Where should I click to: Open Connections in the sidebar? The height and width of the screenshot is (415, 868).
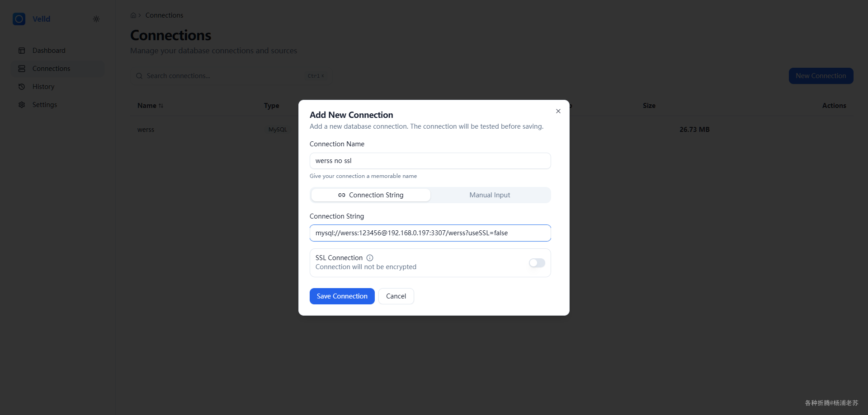[x=51, y=69]
